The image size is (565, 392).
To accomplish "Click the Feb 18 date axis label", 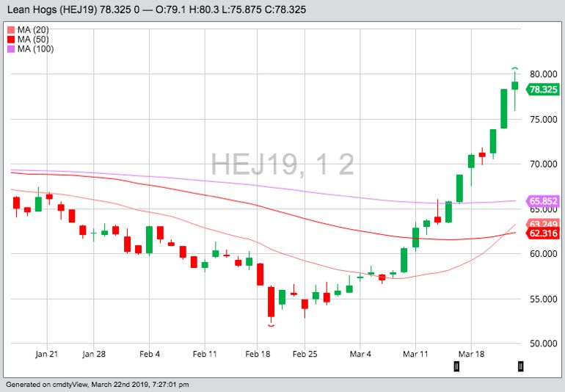I will (259, 354).
